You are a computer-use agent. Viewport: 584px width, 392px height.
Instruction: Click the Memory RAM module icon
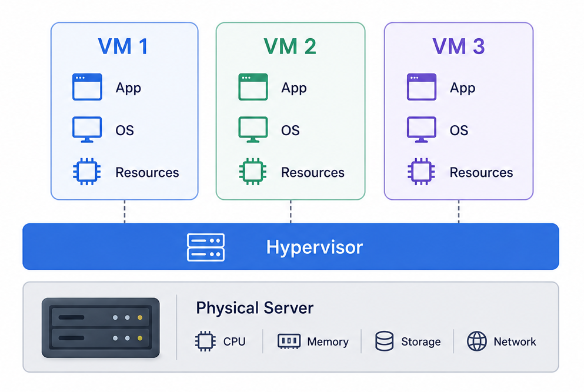(289, 341)
